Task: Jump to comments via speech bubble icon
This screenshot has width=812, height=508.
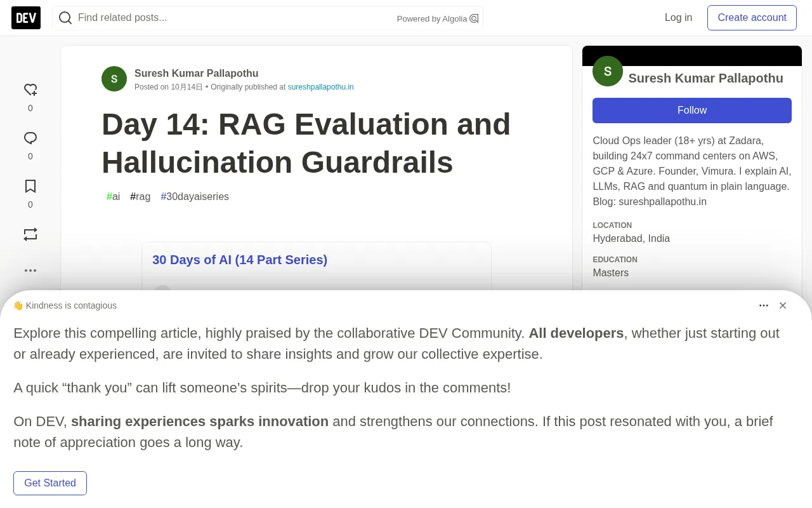Action: pyautogui.click(x=30, y=138)
